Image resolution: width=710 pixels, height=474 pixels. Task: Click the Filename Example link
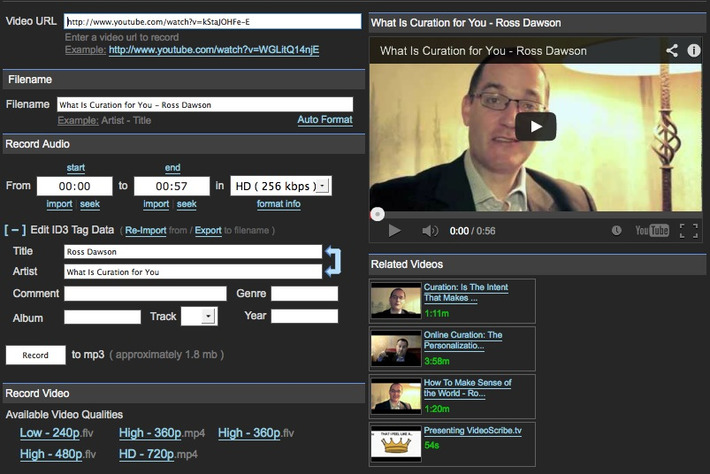78,120
